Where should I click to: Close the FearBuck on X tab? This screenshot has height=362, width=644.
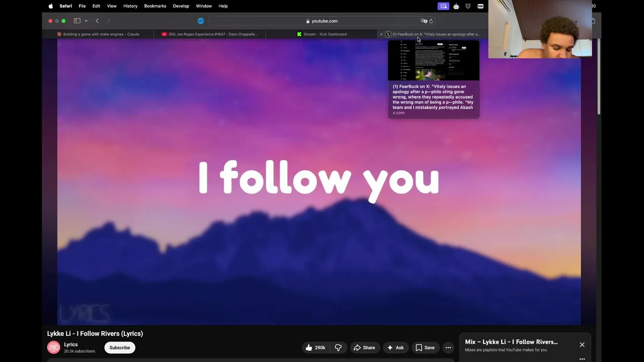click(x=381, y=34)
